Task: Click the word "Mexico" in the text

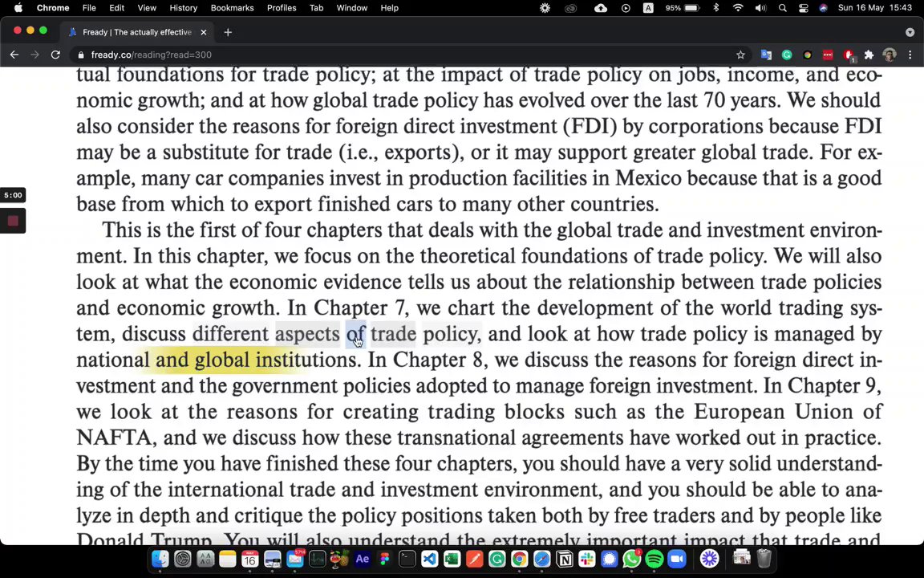Action: [x=648, y=178]
